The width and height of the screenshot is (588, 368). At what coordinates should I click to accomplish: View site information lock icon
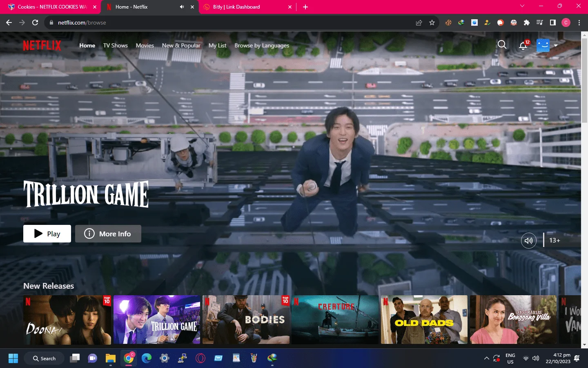click(x=51, y=22)
